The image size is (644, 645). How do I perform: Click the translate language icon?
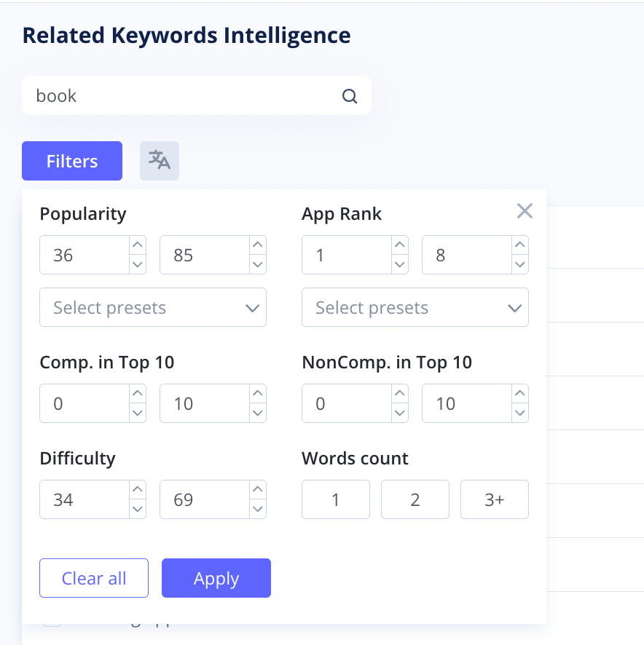pyautogui.click(x=160, y=160)
